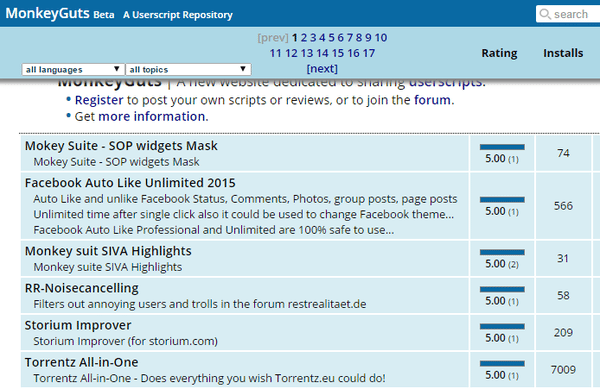Viewport: 600px width, 389px height.
Task: Click install count 74
Action: [x=563, y=153]
